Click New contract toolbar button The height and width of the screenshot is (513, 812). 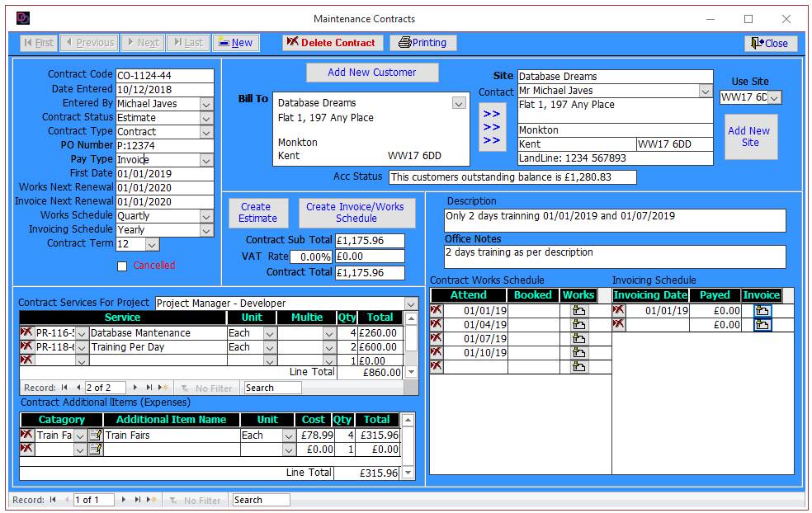(236, 42)
